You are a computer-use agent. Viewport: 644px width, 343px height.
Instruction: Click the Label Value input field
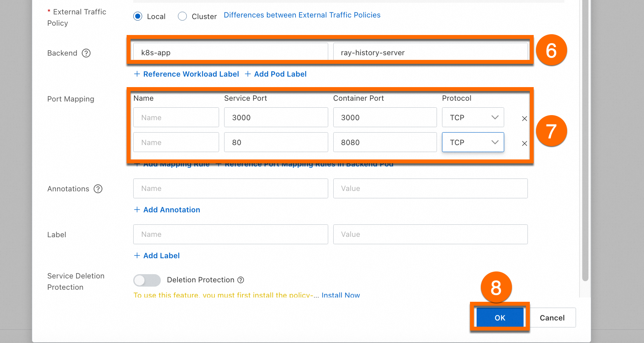[x=430, y=234]
